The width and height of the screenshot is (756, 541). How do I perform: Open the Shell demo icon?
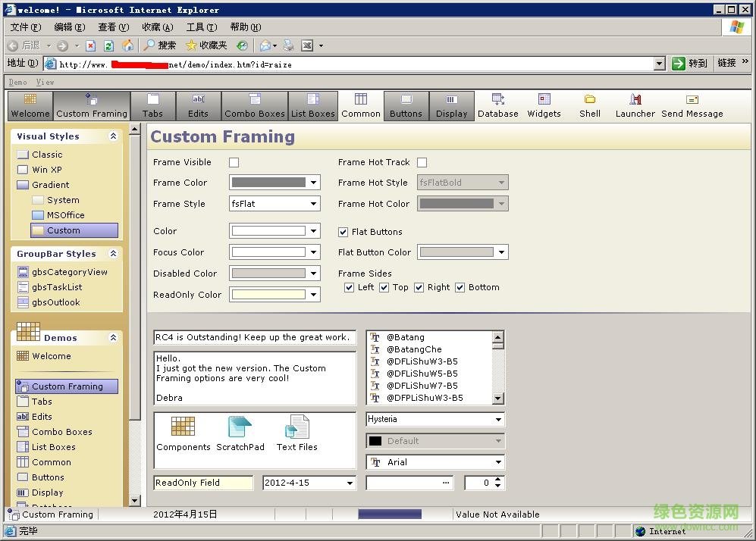pos(590,106)
